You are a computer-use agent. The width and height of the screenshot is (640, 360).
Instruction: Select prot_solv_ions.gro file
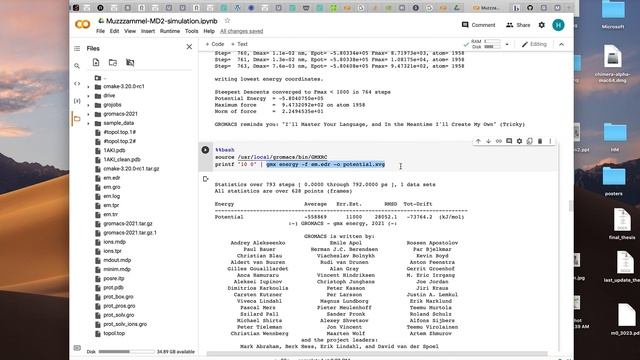(x=125, y=324)
